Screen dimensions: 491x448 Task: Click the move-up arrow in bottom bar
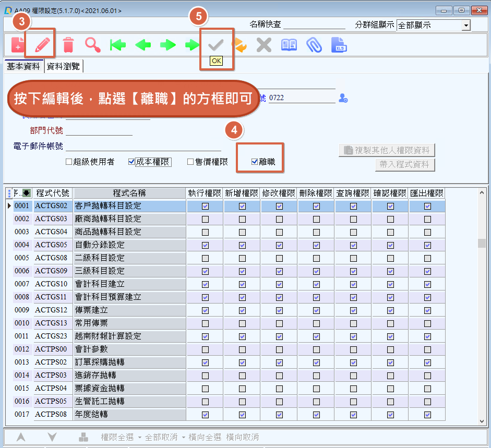pos(21,437)
